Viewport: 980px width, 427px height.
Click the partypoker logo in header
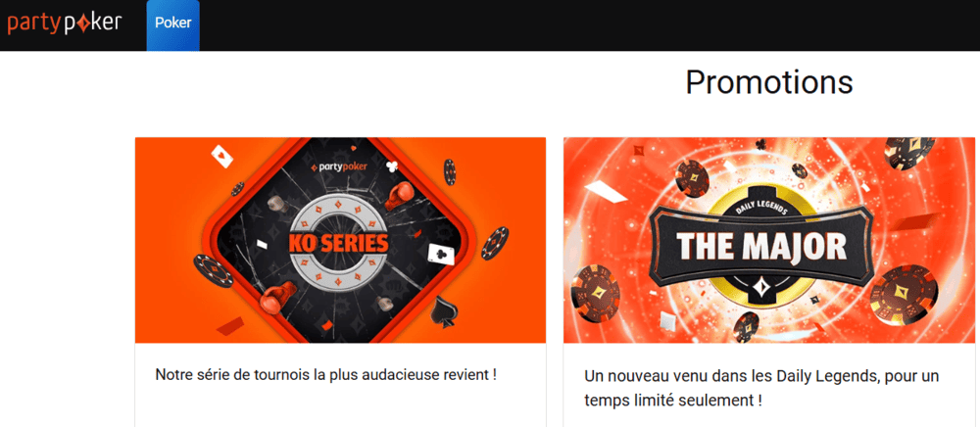click(65, 24)
